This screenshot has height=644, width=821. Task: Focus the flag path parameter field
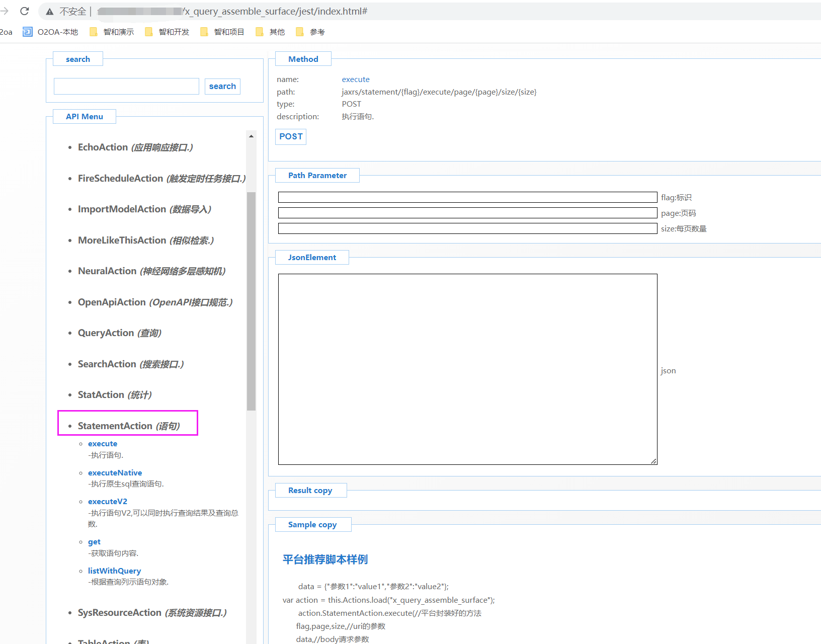pyautogui.click(x=467, y=197)
